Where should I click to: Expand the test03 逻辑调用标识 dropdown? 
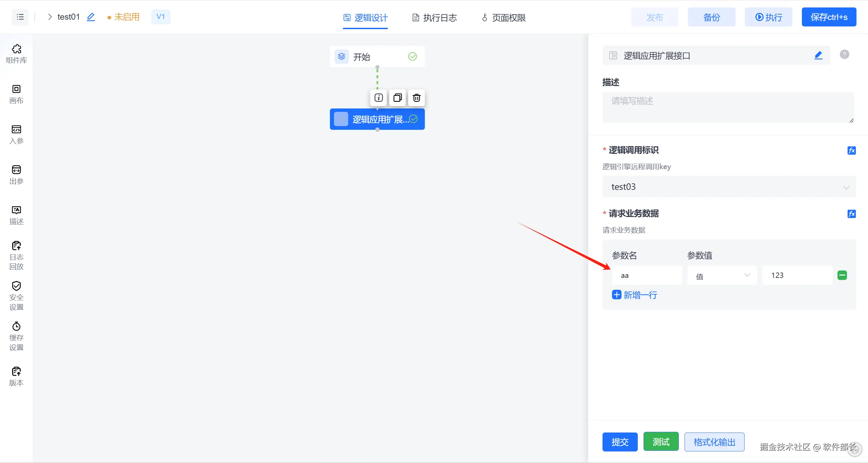pos(729,187)
